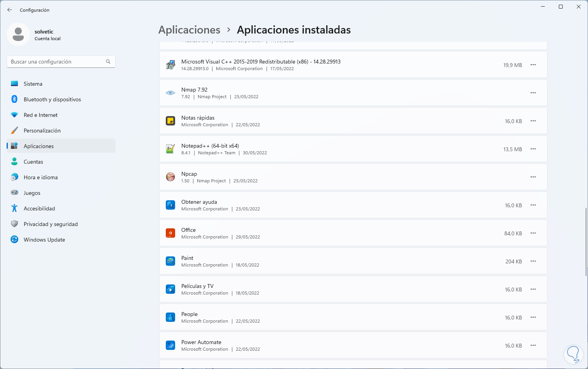Click the back arrow button
The width and height of the screenshot is (588, 369).
10,10
